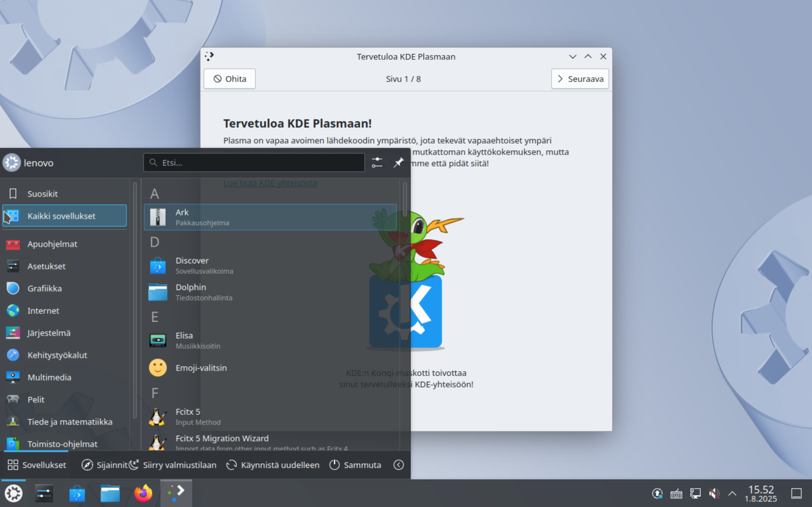Screen dimensions: 812x507
Task: Click the 15.52 clock
Action: pos(761,494)
